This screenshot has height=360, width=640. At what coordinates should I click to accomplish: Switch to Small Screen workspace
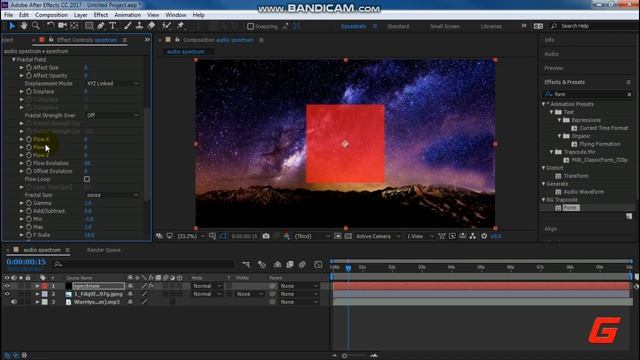[445, 27]
